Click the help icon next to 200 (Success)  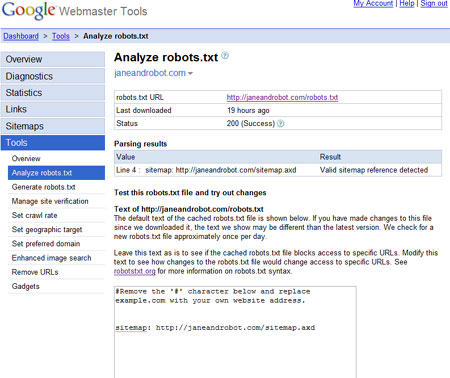click(x=281, y=124)
